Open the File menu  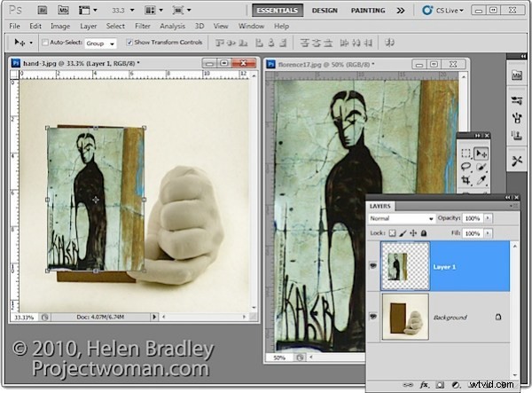pos(14,26)
